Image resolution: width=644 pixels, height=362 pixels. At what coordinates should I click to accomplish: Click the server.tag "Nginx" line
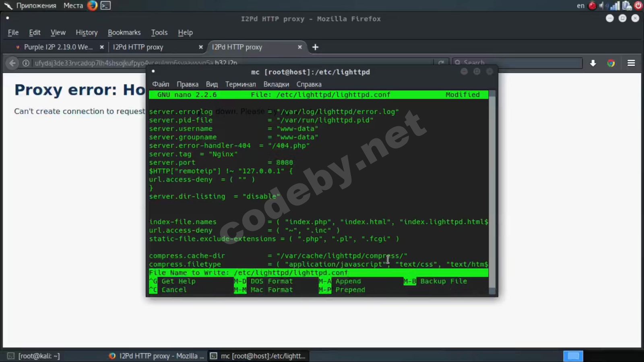tap(193, 154)
